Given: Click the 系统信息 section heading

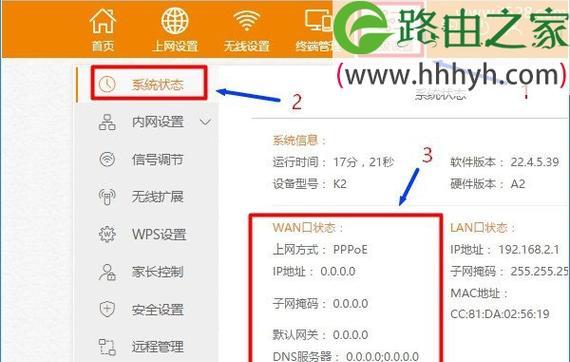Looking at the screenshot, I should tap(300, 140).
